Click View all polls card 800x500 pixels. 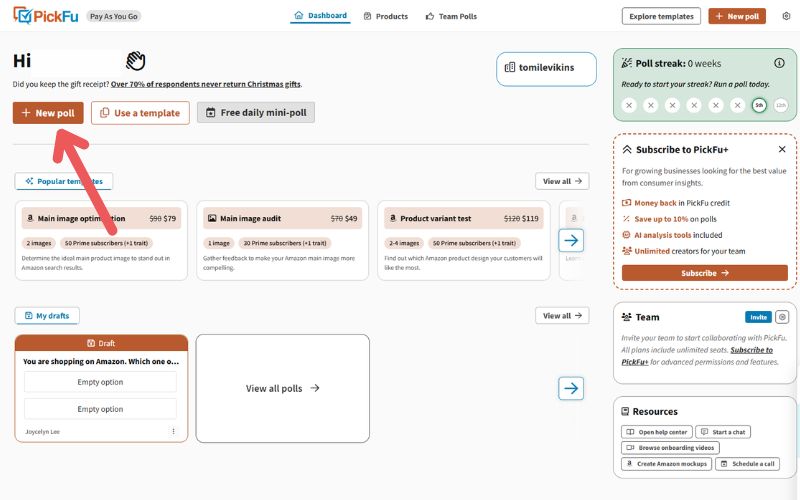click(x=283, y=388)
